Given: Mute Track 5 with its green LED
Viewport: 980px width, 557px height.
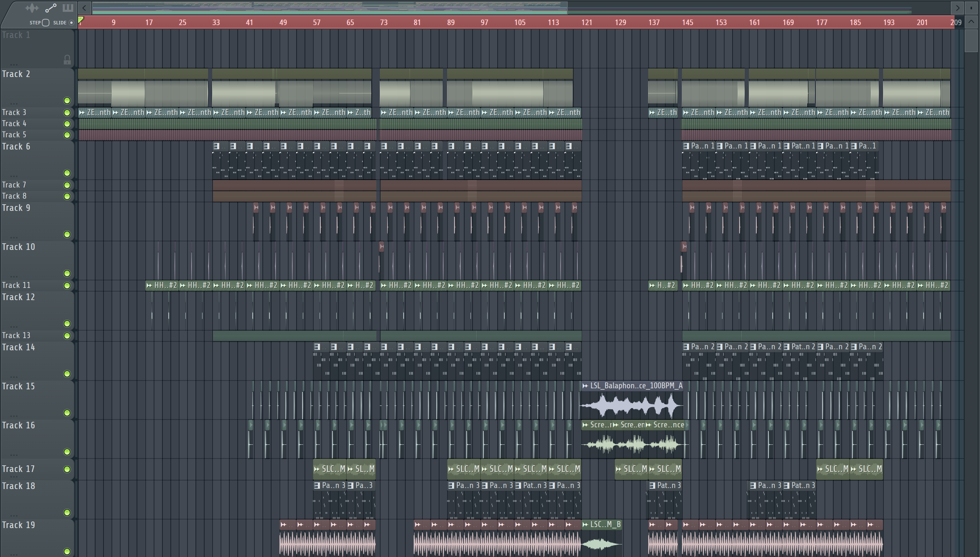Looking at the screenshot, I should [67, 135].
